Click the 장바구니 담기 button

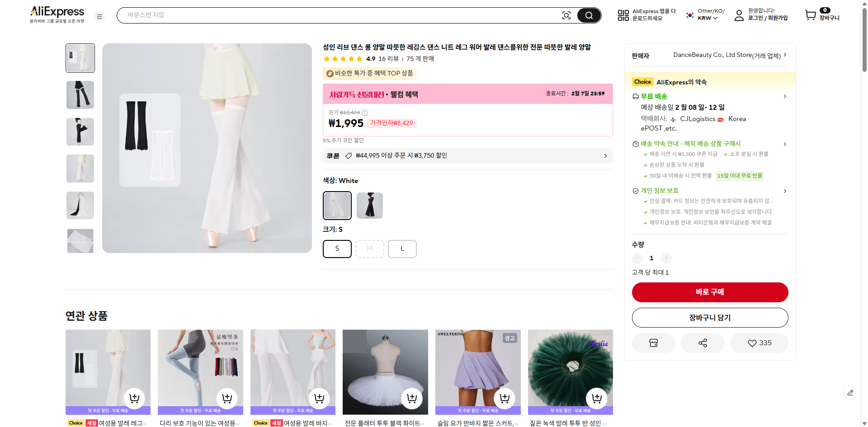tap(710, 317)
